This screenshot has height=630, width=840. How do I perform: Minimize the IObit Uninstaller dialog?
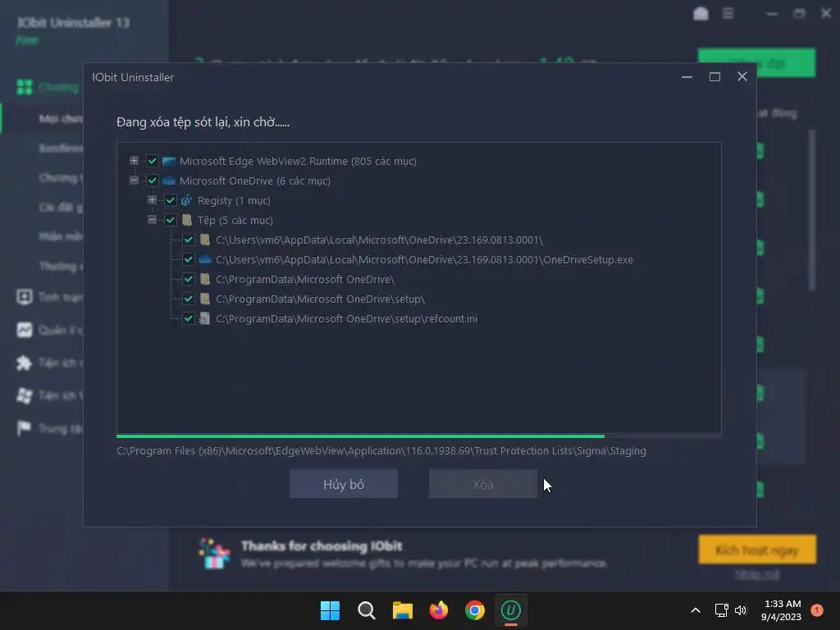pos(687,77)
